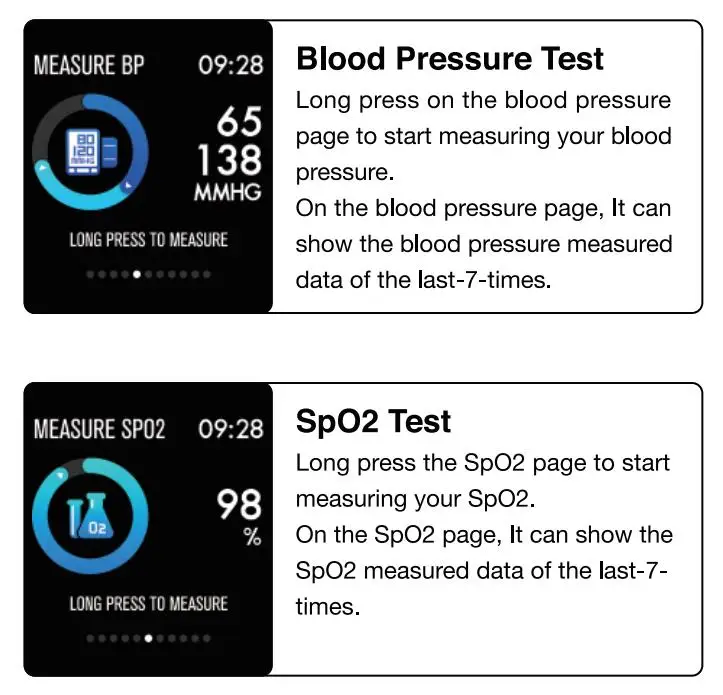The height and width of the screenshot is (695, 723).
Task: Click the MEASURE SPO2 screen title
Action: (100, 429)
